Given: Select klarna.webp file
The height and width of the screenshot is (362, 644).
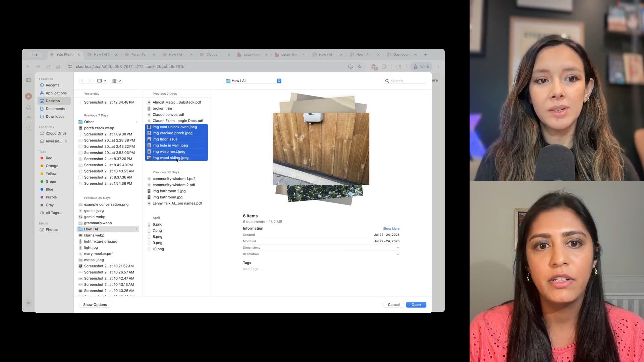Looking at the screenshot, I should point(94,235).
